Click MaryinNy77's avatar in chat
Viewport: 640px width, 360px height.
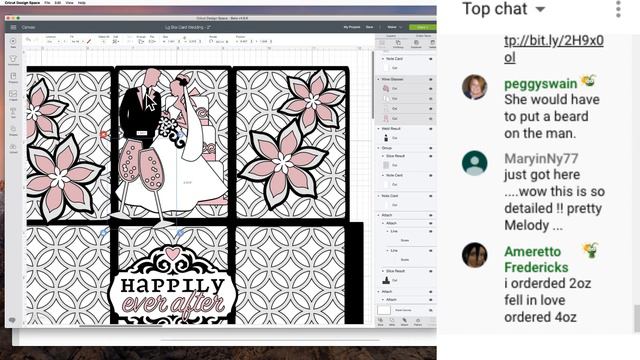tap(474, 163)
